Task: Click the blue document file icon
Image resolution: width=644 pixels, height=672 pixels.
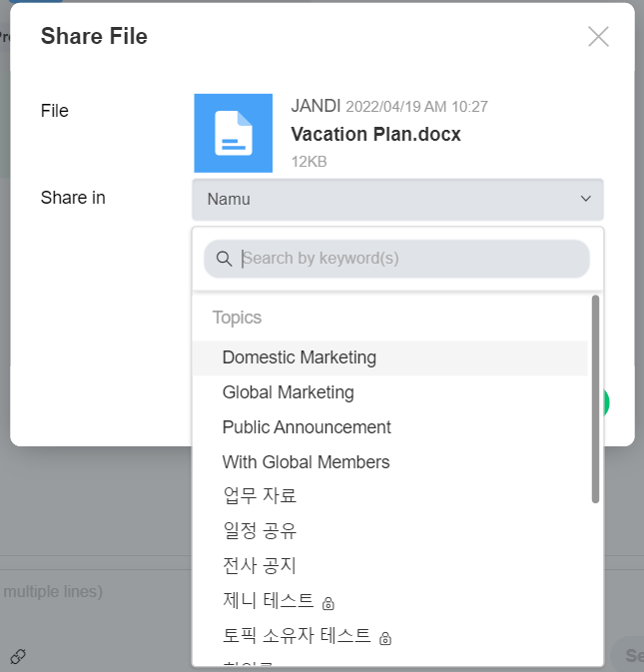Action: click(x=233, y=133)
